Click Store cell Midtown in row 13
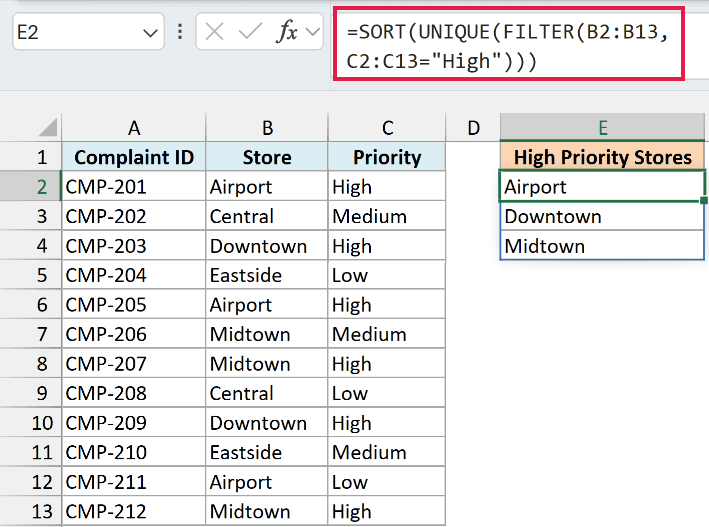Viewport: 709px width, 527px height. click(x=267, y=511)
